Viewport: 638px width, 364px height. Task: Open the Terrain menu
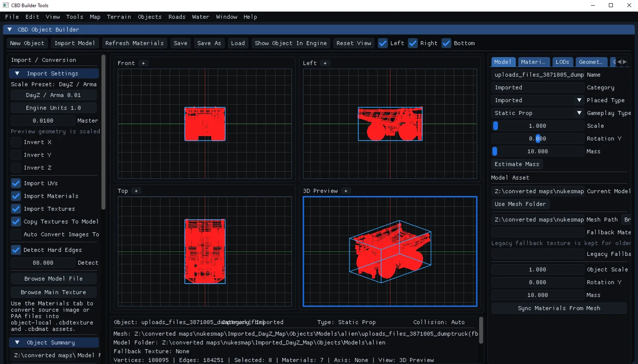(119, 17)
